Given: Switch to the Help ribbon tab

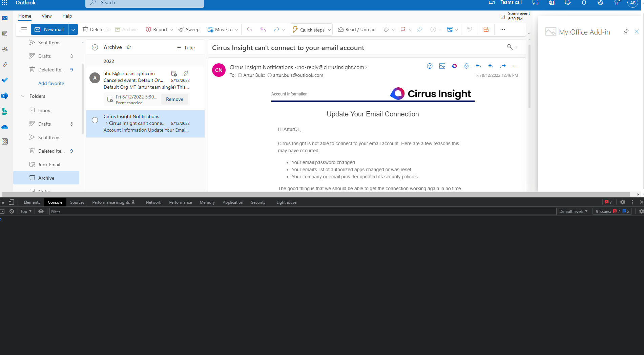Looking at the screenshot, I should click(x=67, y=16).
